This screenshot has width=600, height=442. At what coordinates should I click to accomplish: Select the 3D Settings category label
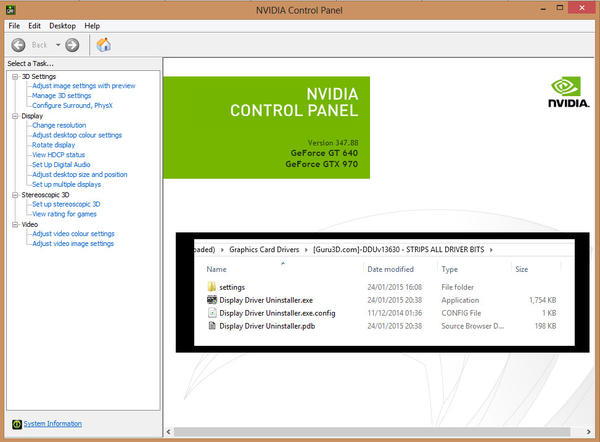click(39, 77)
